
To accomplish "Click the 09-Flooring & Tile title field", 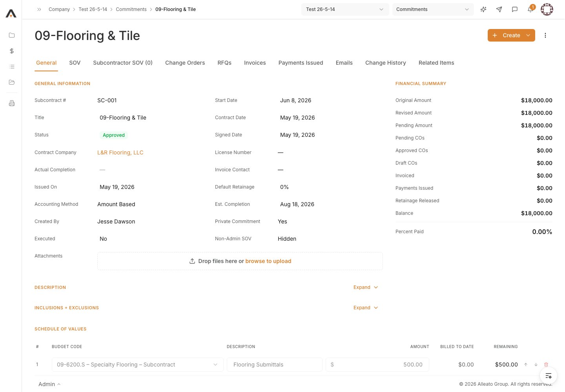I will tap(123, 118).
